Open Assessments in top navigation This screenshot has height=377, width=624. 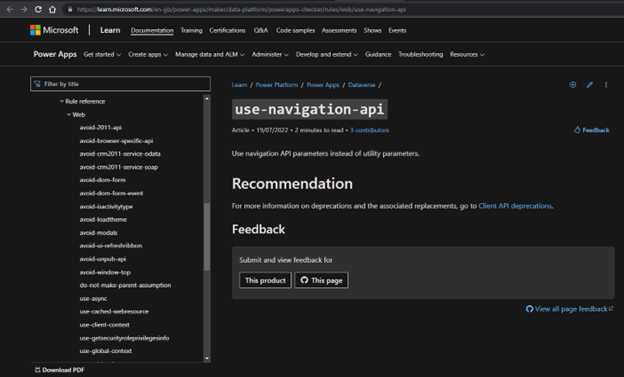coord(339,30)
